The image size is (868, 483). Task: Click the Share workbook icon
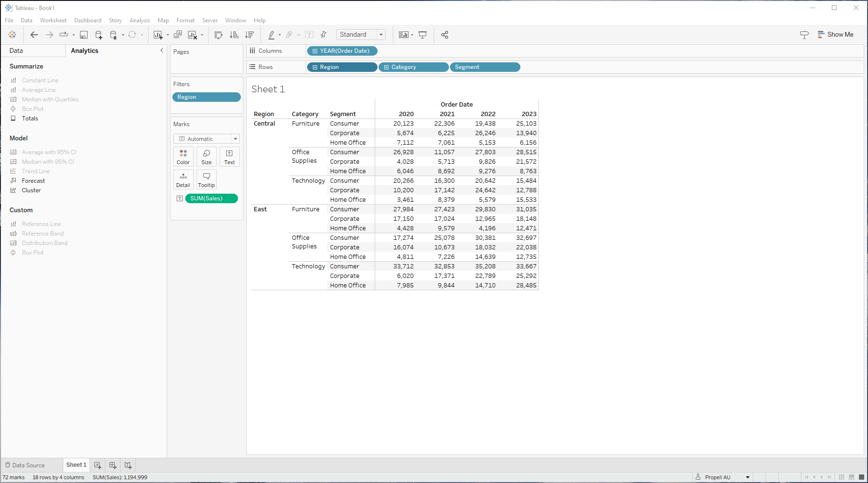coord(445,35)
